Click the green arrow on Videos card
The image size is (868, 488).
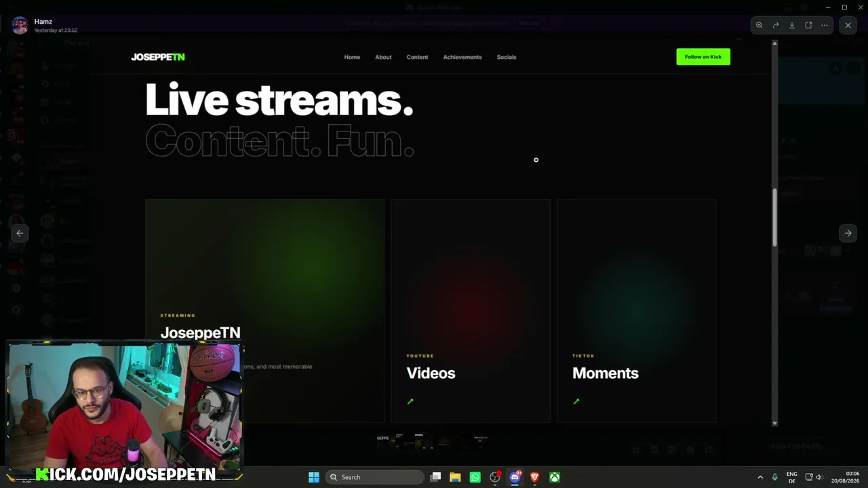coord(410,402)
